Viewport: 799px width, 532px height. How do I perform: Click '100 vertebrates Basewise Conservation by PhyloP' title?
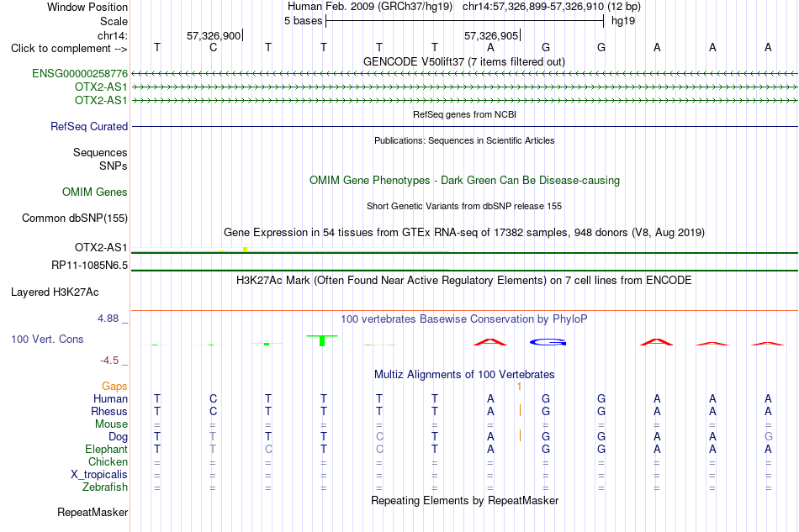click(464, 319)
